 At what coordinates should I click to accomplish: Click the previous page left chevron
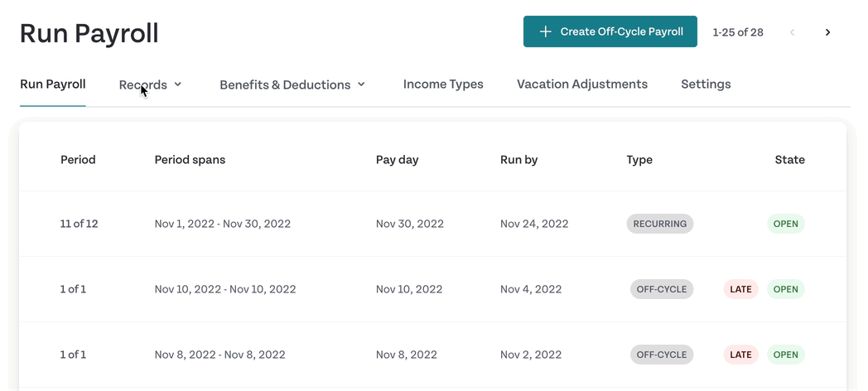[793, 32]
